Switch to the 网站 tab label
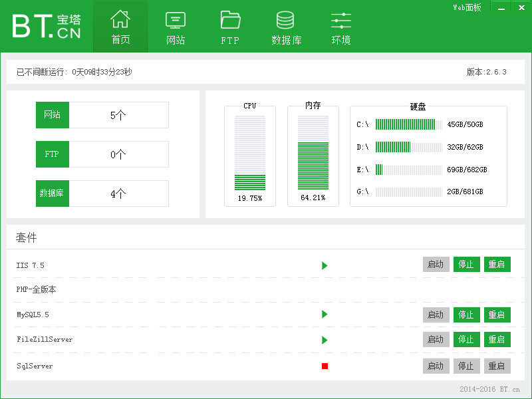This screenshot has width=532, height=399. 176,41
